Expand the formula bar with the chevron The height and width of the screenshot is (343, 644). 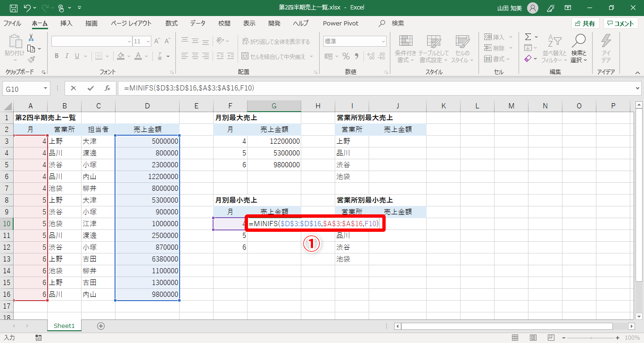(x=638, y=88)
